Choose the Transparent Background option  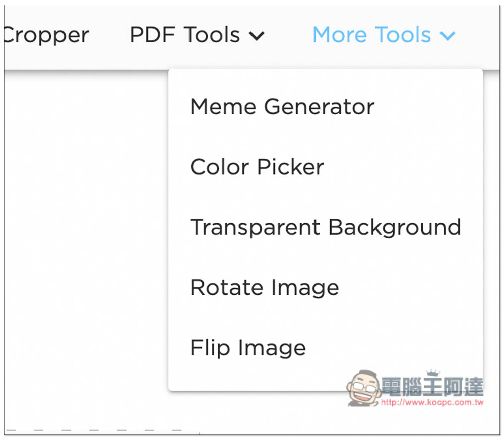[326, 227]
